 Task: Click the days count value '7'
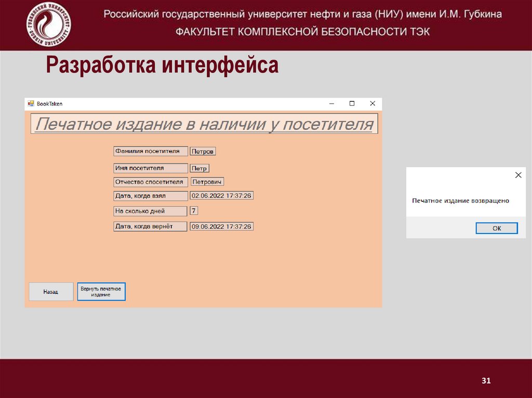[x=193, y=211]
